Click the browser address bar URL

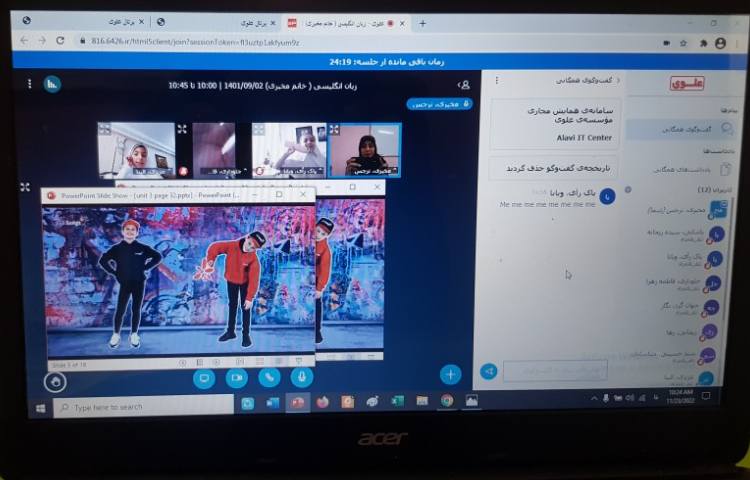pyautogui.click(x=195, y=42)
